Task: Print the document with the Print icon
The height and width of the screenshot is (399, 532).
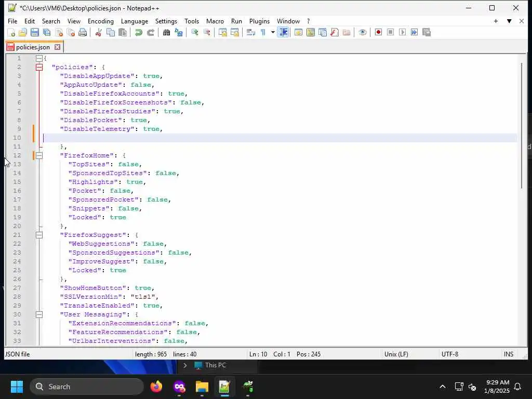Action: pos(83,32)
